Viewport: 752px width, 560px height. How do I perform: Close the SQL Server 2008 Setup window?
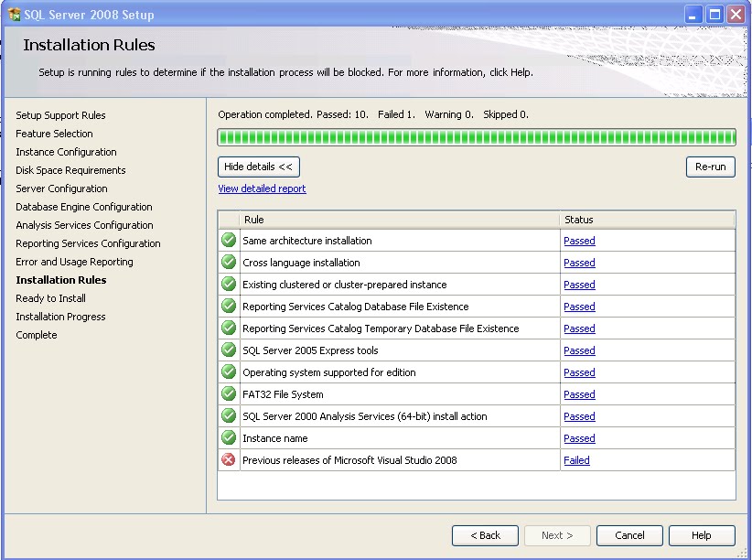(736, 15)
